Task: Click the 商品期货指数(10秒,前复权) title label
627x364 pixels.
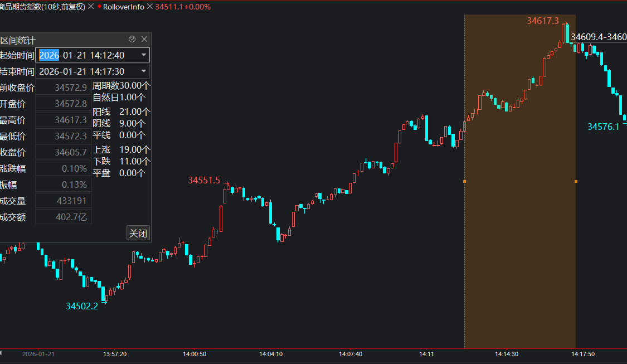Action: pyautogui.click(x=42, y=7)
